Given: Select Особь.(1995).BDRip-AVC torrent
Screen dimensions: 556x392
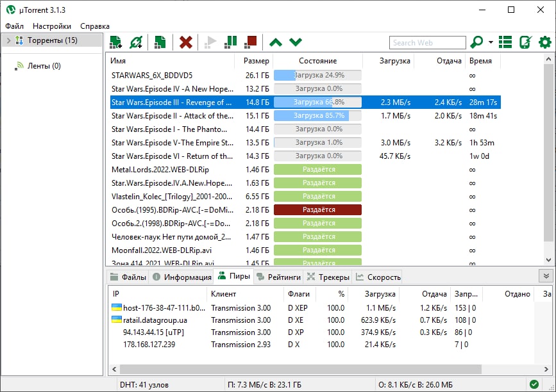Looking at the screenshot, I should click(x=305, y=209).
